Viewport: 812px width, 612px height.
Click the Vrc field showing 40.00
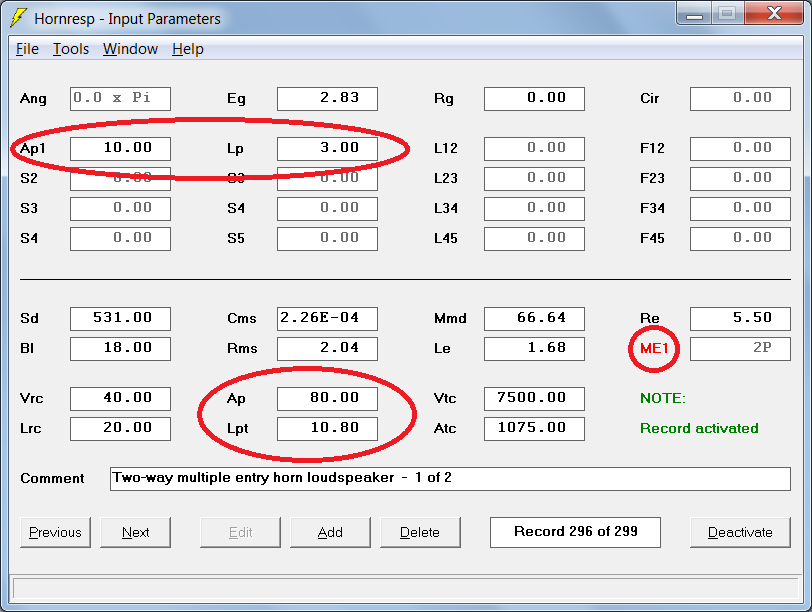120,399
